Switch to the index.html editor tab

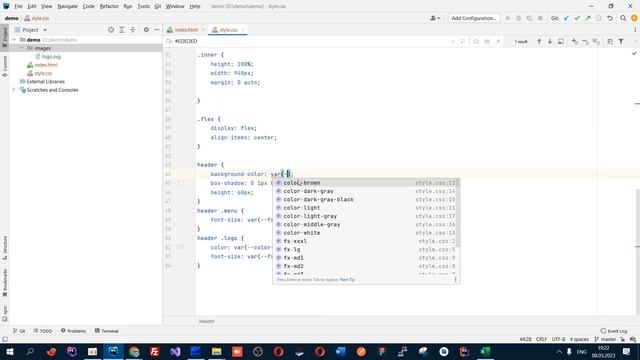point(186,30)
